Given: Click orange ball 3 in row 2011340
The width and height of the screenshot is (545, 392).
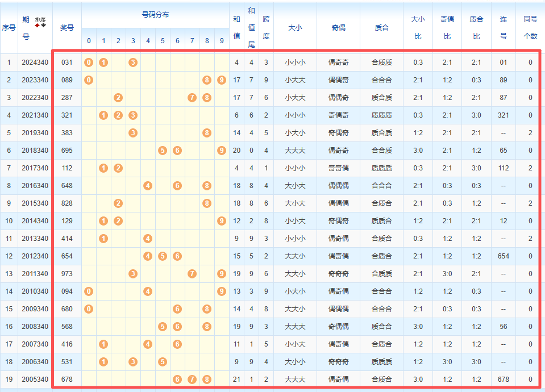Looking at the screenshot, I should coord(133,274).
